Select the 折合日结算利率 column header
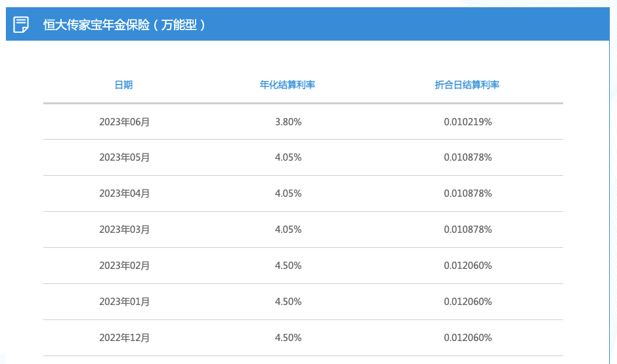The width and height of the screenshot is (617, 364). pyautogui.click(x=467, y=85)
